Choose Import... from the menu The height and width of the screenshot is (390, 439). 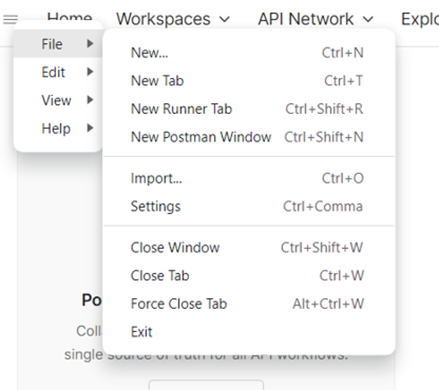coord(249,178)
